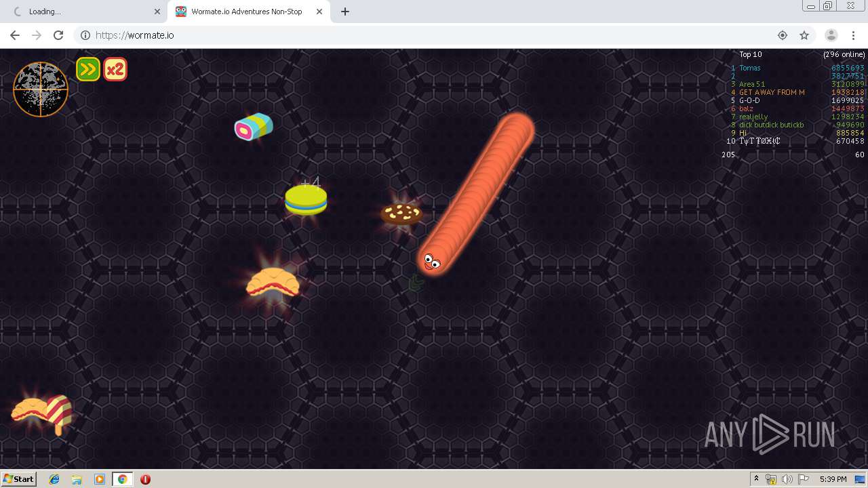Click leaderboard entry balz
The height and width of the screenshot is (488, 868).
(746, 108)
